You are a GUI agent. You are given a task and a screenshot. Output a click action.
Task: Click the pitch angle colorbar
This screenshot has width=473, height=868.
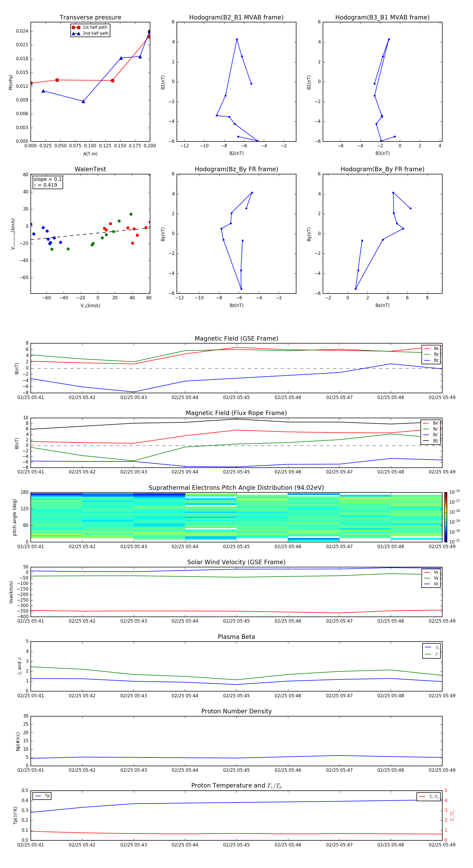[x=446, y=517]
